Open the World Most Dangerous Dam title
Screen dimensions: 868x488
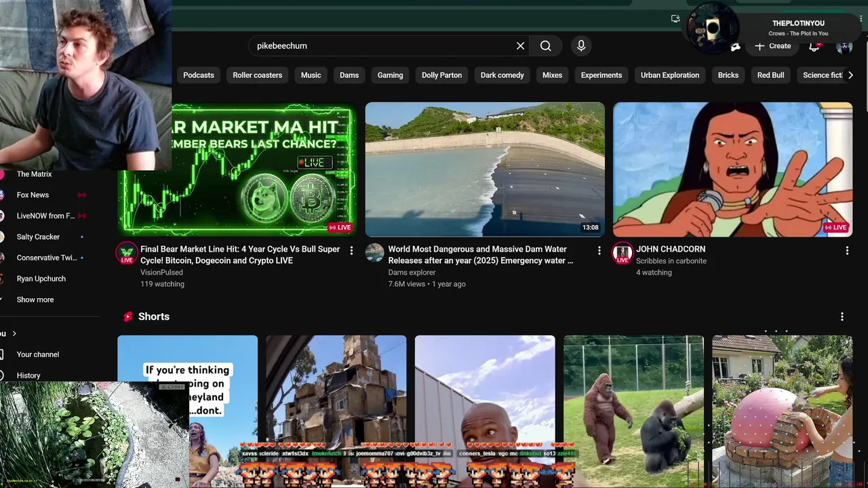pos(481,255)
